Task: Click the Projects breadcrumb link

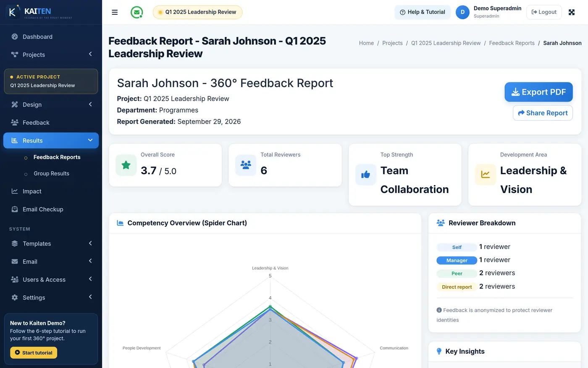Action: pos(392,43)
